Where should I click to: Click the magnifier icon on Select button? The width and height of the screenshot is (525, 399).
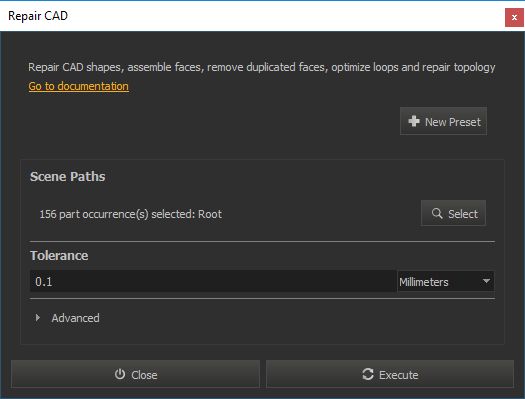[437, 214]
